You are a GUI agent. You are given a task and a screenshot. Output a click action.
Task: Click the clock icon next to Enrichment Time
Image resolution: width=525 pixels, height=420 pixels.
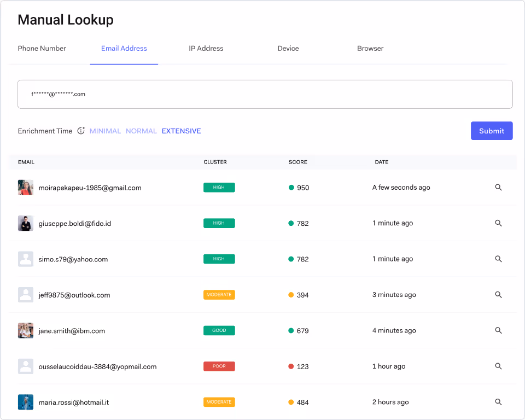pos(81,131)
